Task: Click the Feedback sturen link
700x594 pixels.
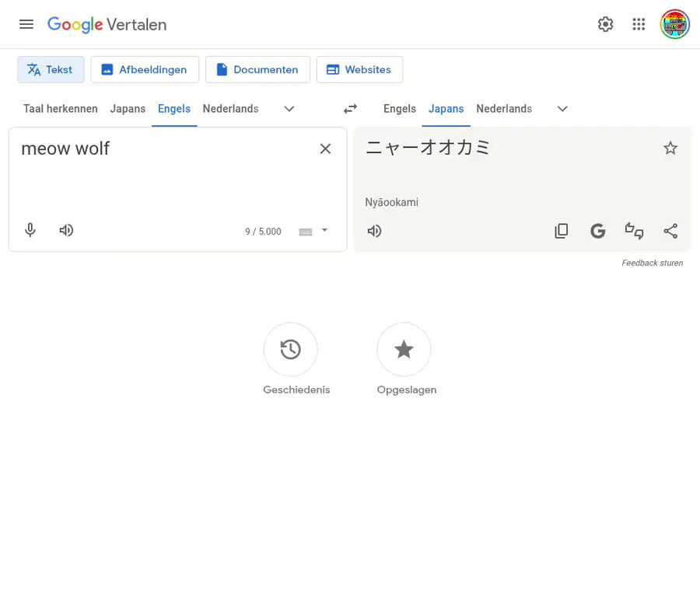Action: pyautogui.click(x=653, y=263)
